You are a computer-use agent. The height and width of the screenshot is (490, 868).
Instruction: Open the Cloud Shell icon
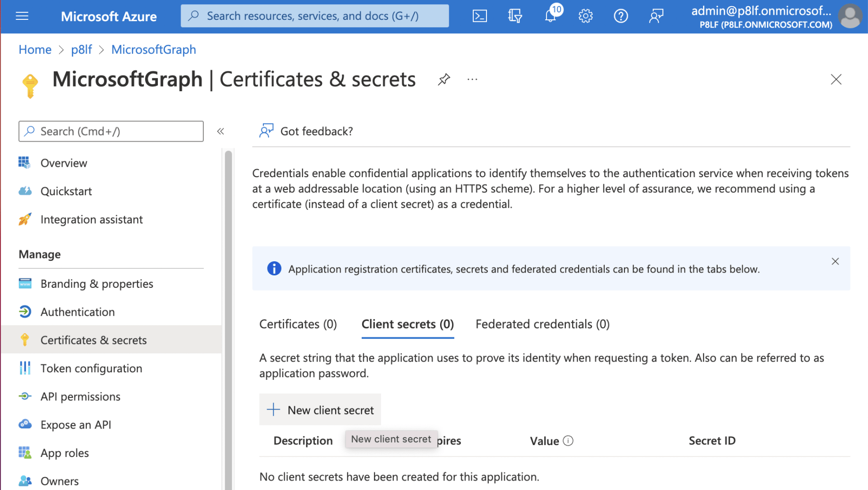point(479,16)
